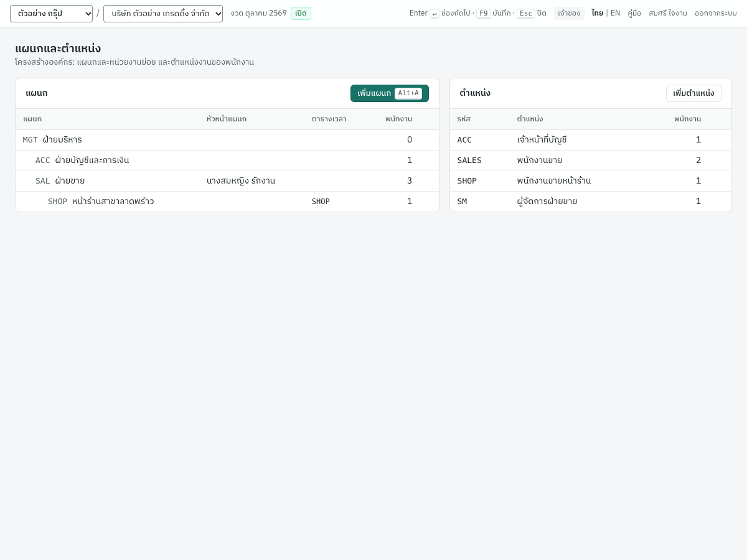Click ออกจากระบบ to log out
The image size is (747, 560).
tap(716, 13)
